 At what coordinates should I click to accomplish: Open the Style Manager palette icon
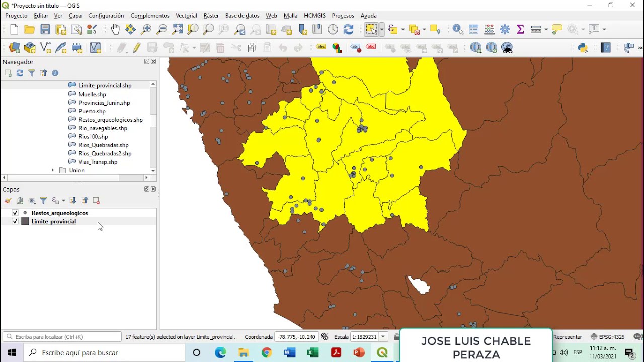92,30
